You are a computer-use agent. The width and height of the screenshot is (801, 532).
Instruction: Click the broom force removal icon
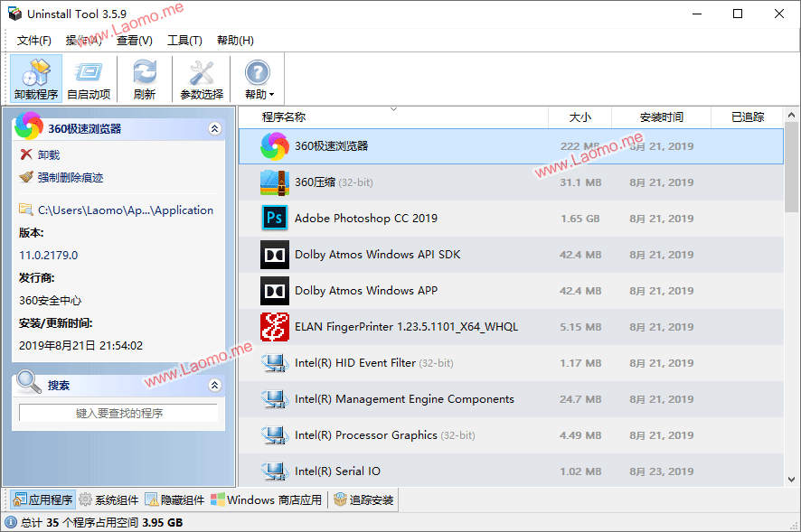point(26,177)
